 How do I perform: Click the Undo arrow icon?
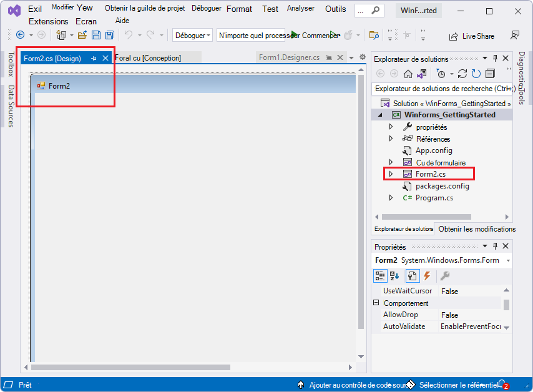pos(129,35)
